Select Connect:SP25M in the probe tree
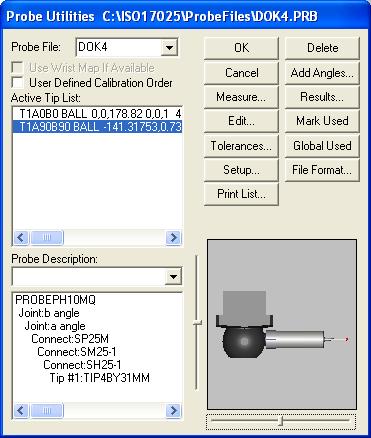 (x=70, y=339)
